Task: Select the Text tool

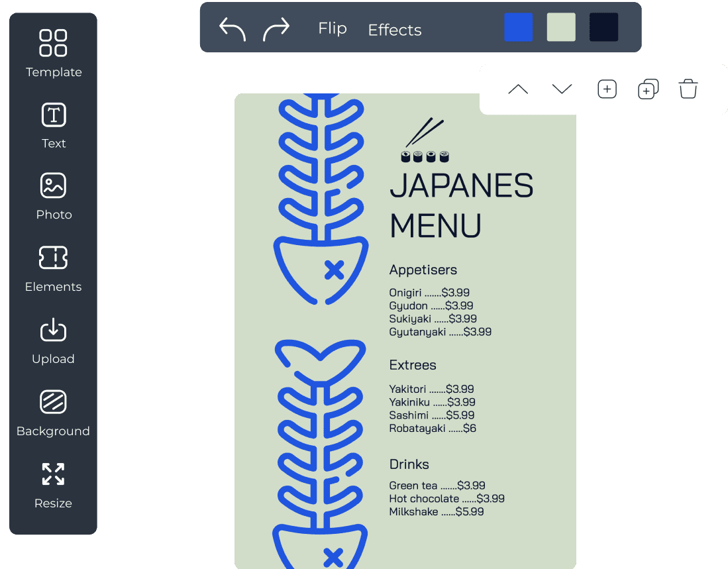Action: tap(54, 126)
